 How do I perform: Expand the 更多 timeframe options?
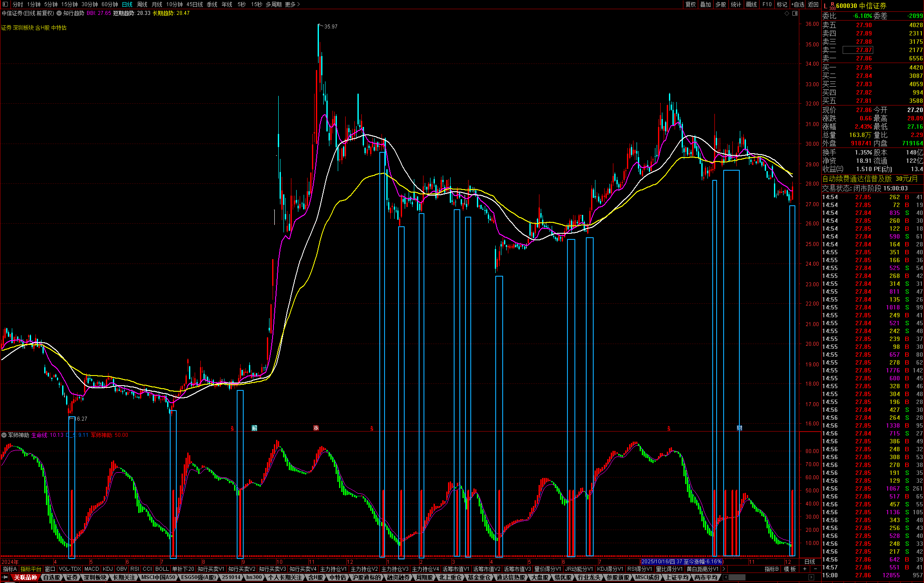tap(292, 4)
